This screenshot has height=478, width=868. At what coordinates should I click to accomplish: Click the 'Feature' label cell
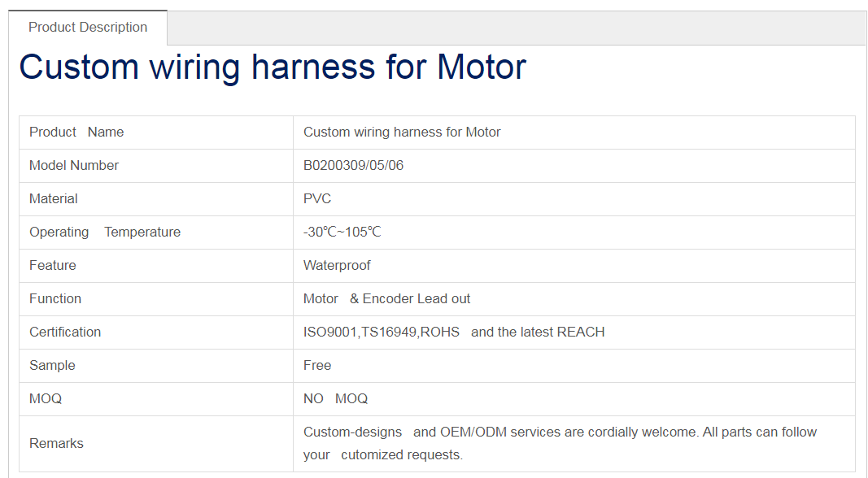[x=53, y=266]
